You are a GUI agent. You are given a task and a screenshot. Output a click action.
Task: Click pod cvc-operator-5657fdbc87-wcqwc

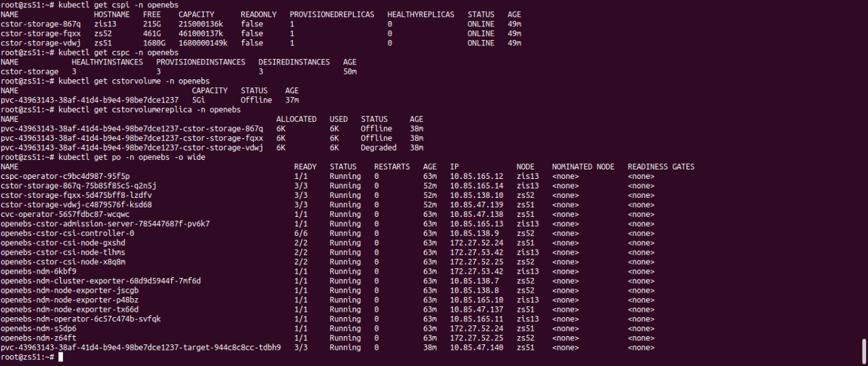tap(65, 213)
